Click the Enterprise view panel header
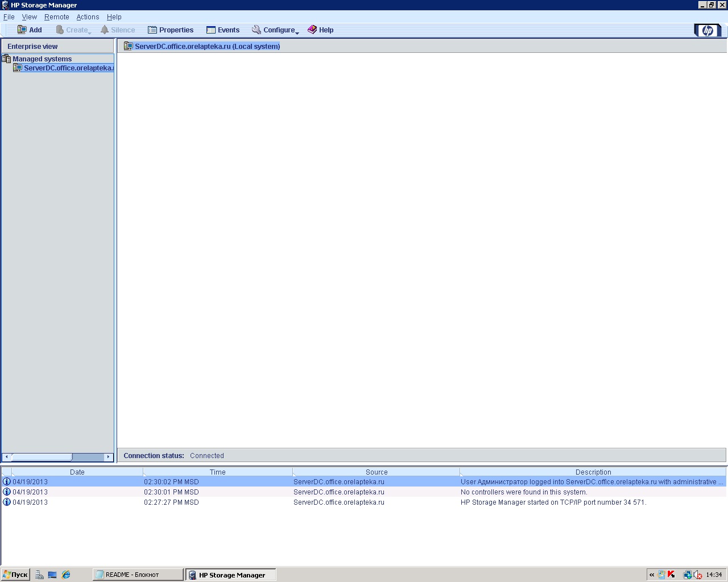Screen dimensions: 728x582 58,47
